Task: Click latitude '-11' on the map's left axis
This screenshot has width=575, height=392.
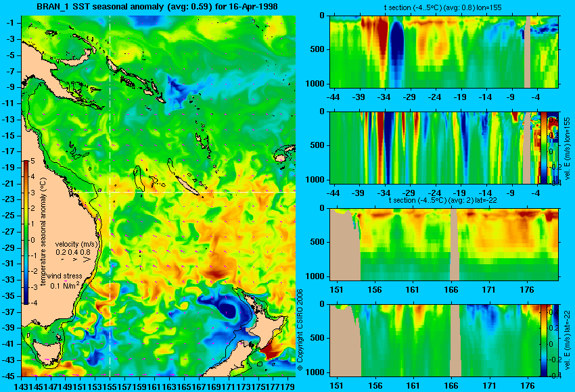Action: 9,103
